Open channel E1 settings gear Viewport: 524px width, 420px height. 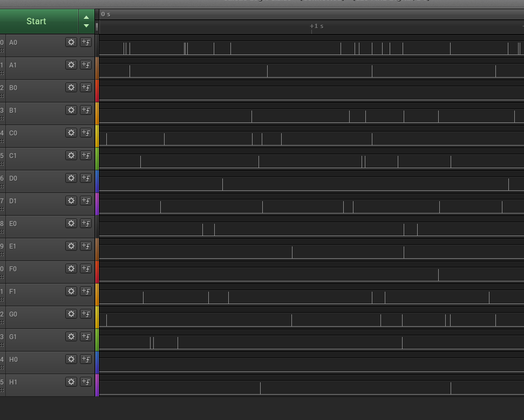[x=71, y=246]
